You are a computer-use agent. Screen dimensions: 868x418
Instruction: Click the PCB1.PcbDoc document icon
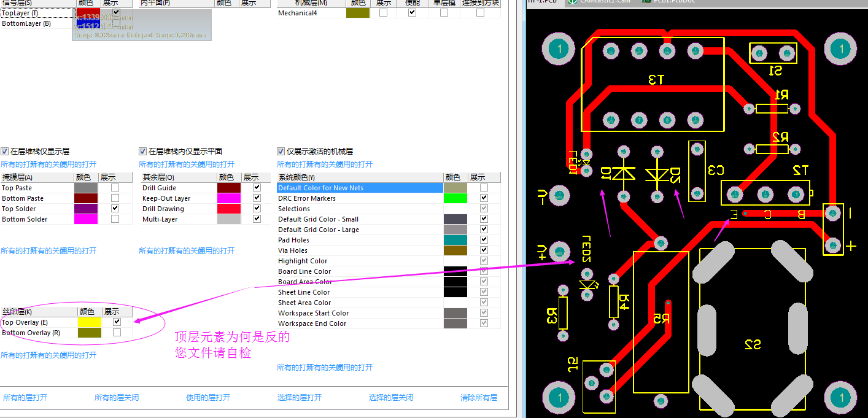(646, 2)
